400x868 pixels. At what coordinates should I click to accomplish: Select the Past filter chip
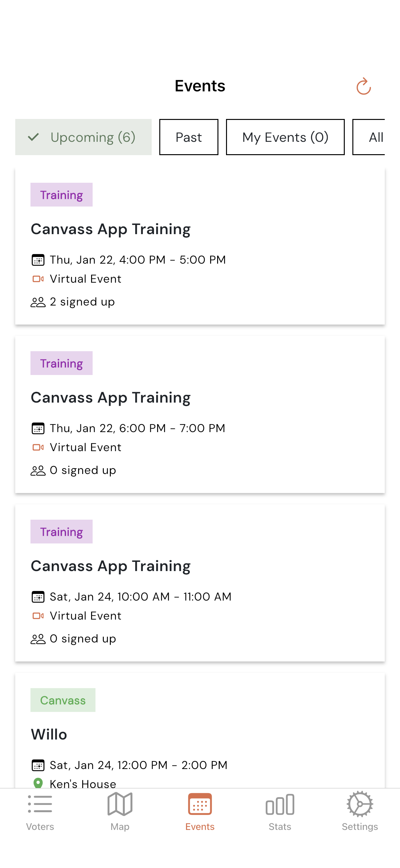pos(189,137)
